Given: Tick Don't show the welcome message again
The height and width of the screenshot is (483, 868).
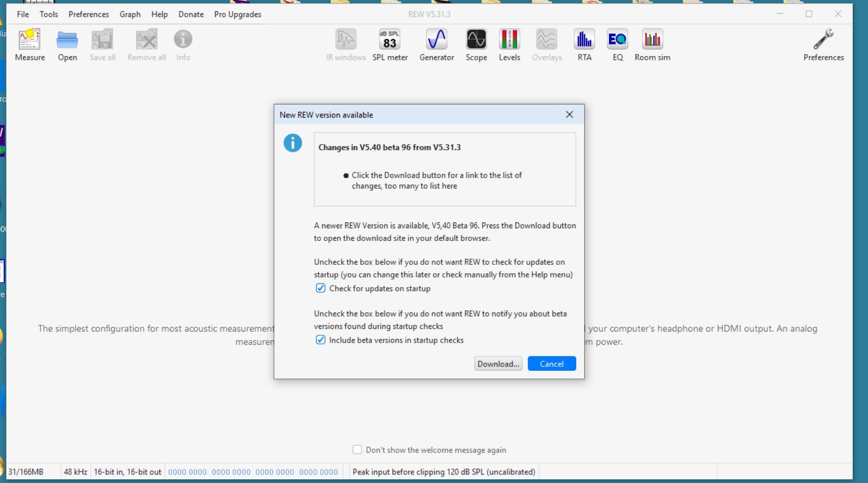Looking at the screenshot, I should click(x=357, y=450).
